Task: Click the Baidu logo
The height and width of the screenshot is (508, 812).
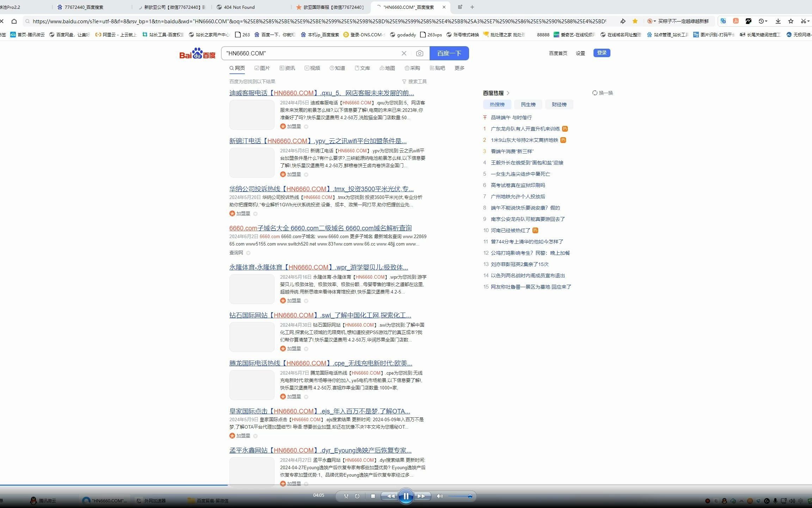Action: (x=197, y=53)
